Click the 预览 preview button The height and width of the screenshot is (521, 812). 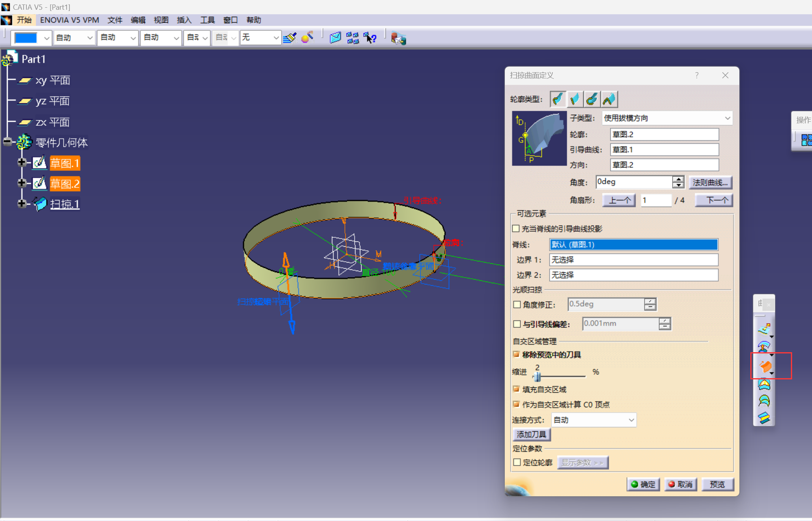pyautogui.click(x=717, y=484)
